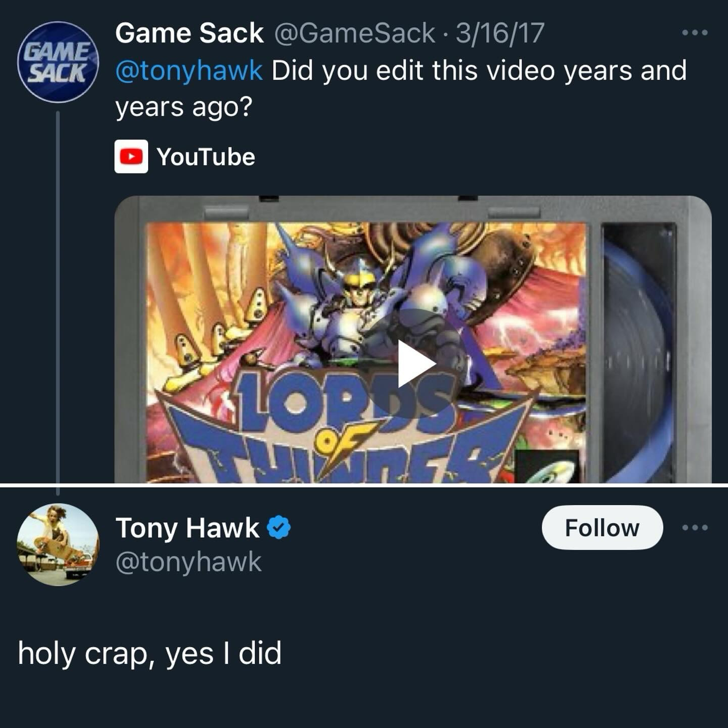Open the tweet date 3/16/17

(500, 33)
